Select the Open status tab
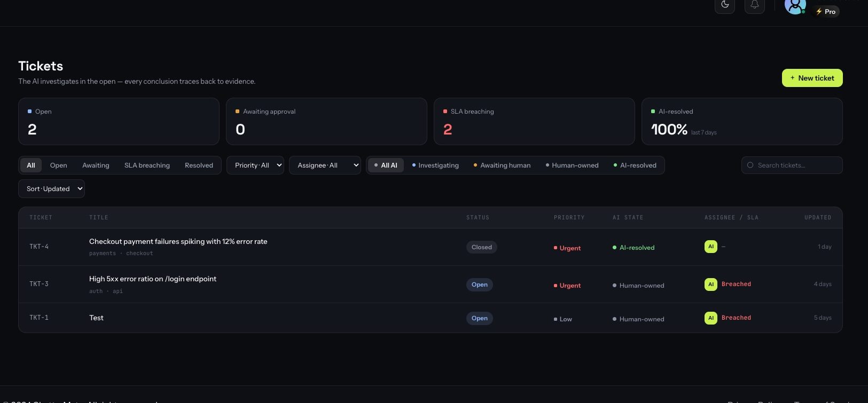Viewport: 868px width, 403px height. click(x=58, y=165)
